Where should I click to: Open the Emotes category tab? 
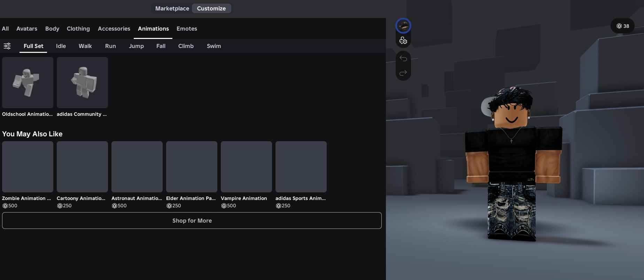(x=187, y=29)
